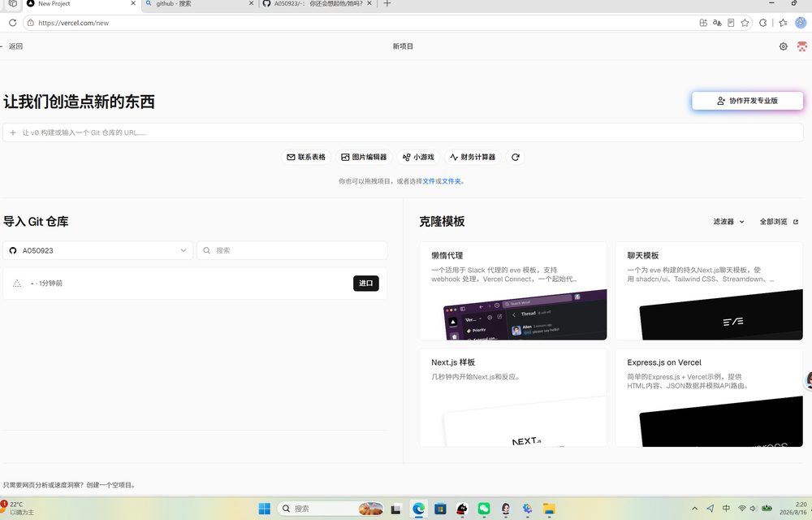Screen dimensions: 812x520
Task: Click the 协作开发专业版 button
Action: click(747, 101)
